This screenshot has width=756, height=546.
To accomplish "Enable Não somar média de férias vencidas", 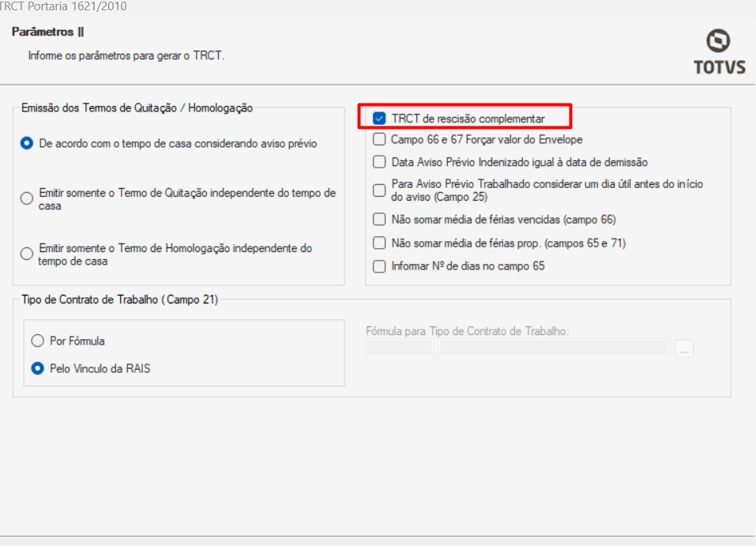I will pyautogui.click(x=379, y=220).
